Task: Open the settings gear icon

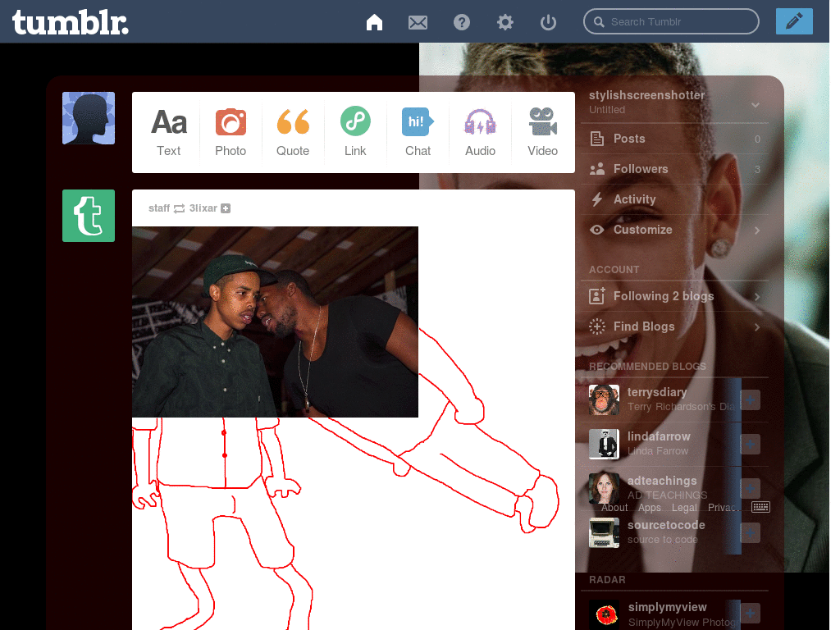Action: coord(504,22)
